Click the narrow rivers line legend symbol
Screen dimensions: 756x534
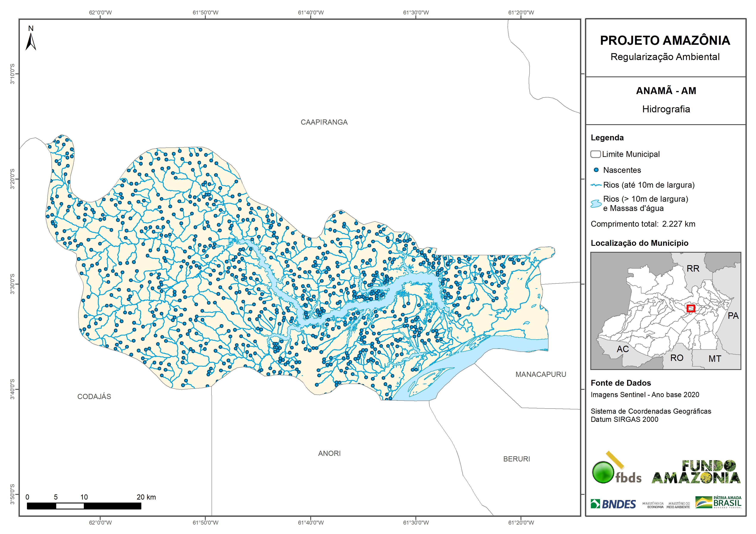click(x=596, y=185)
